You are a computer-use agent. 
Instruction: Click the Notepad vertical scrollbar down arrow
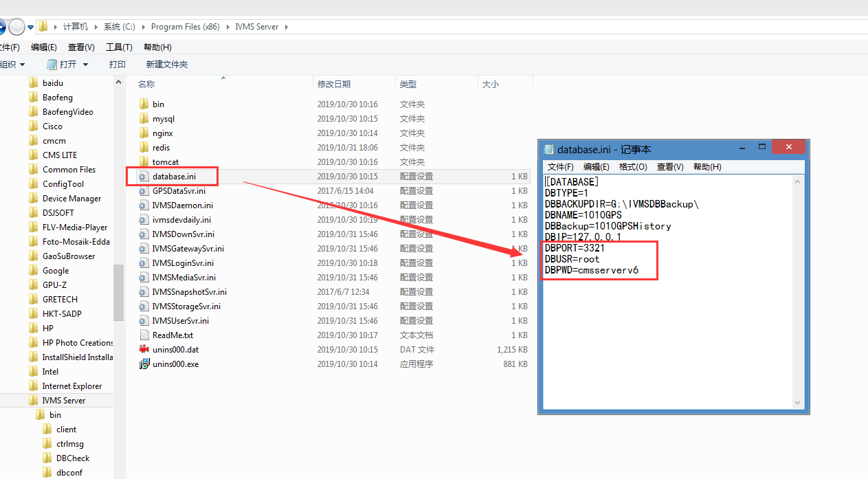(x=798, y=403)
